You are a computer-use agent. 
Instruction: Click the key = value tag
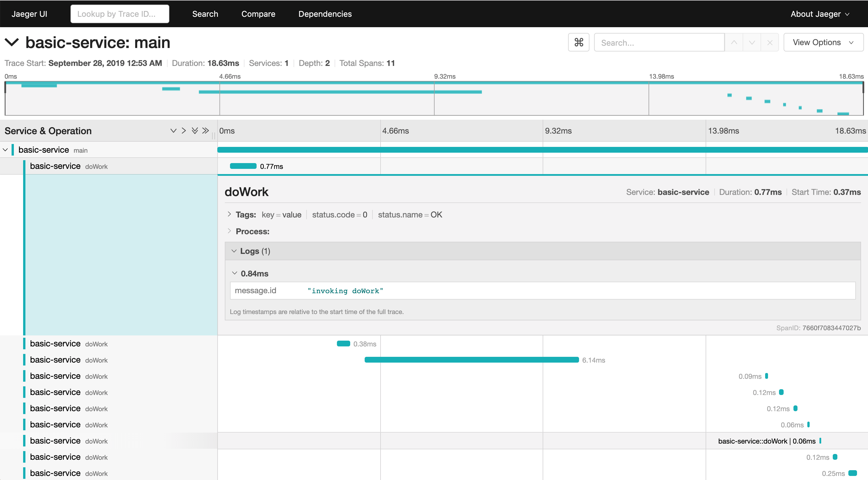(281, 215)
